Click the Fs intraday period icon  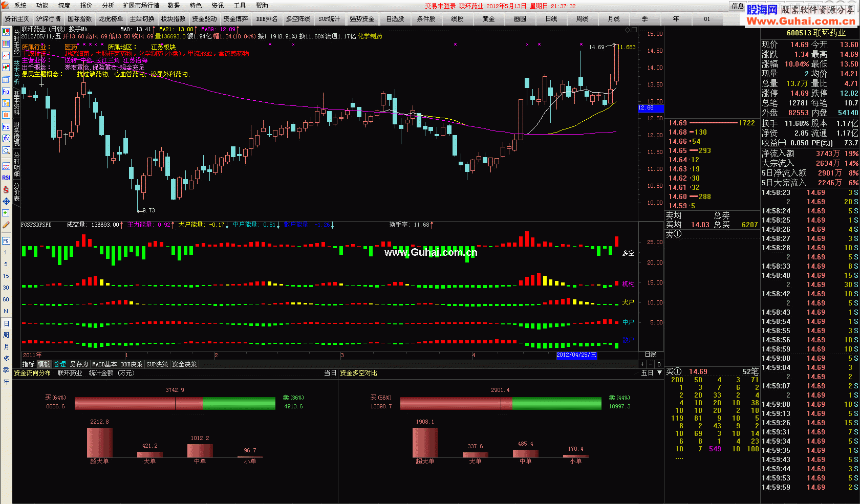point(6,240)
